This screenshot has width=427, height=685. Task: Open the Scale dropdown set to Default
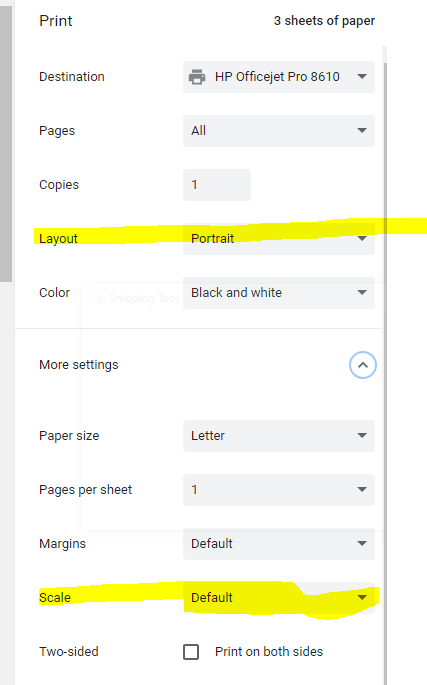(x=279, y=598)
